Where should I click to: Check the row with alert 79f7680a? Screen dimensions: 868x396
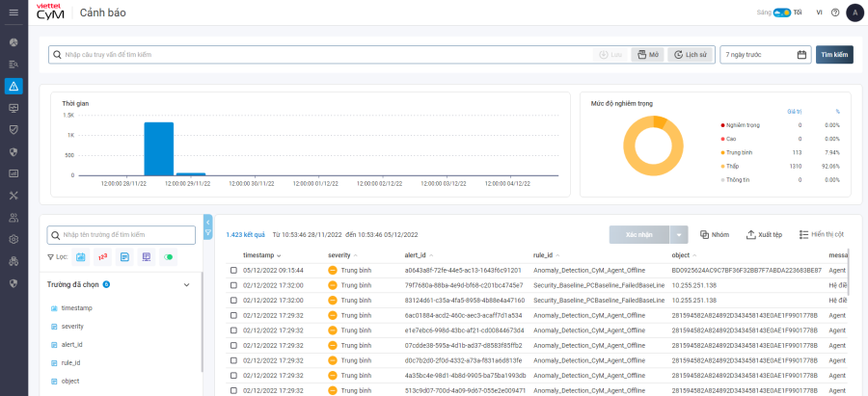pos(233,285)
